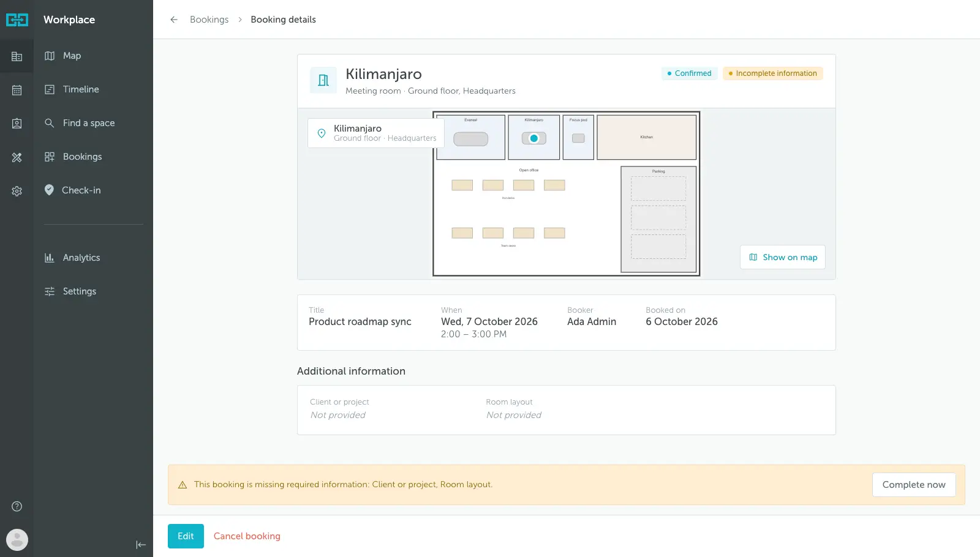Click the warning triangle icon in banner
This screenshot has width=980, height=557.
coord(182,485)
